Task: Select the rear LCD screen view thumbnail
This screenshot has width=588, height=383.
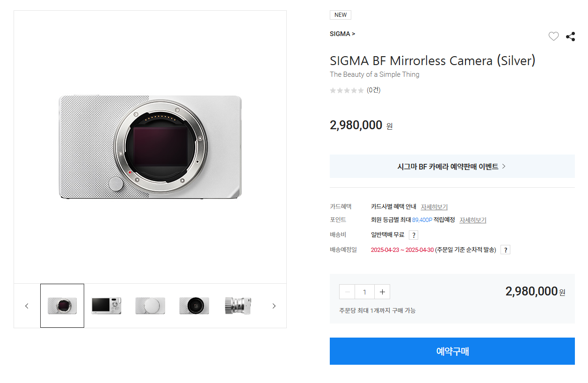Action: [x=106, y=306]
